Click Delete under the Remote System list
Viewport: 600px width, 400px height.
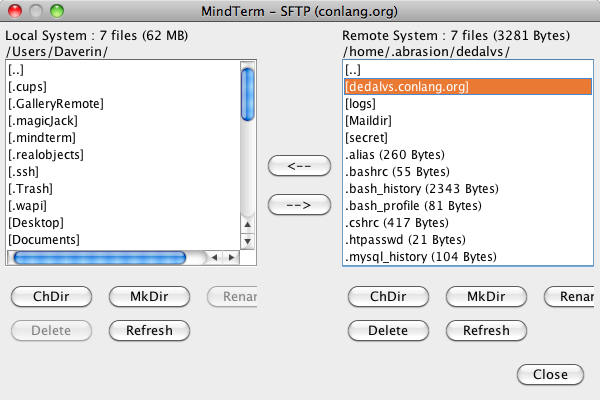tap(388, 330)
